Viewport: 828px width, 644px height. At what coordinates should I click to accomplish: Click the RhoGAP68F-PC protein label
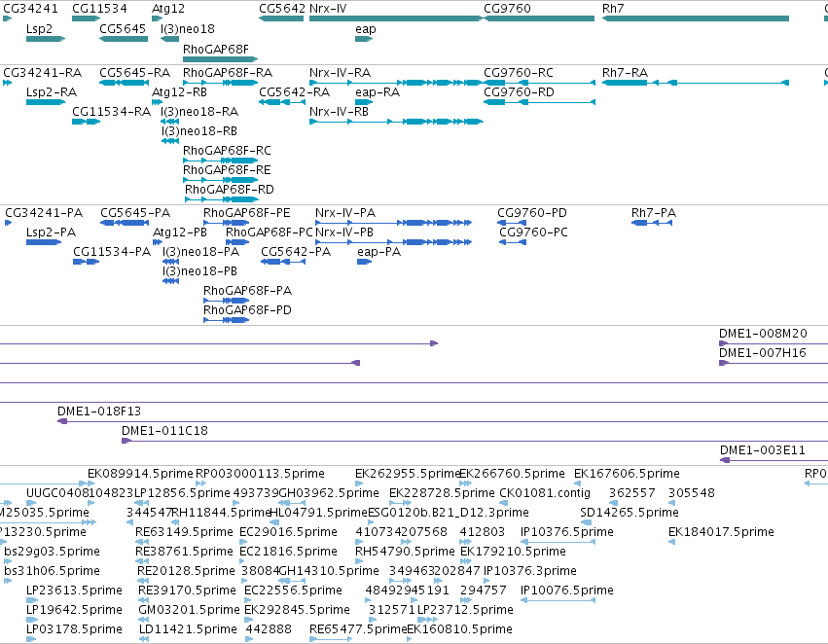270,233
